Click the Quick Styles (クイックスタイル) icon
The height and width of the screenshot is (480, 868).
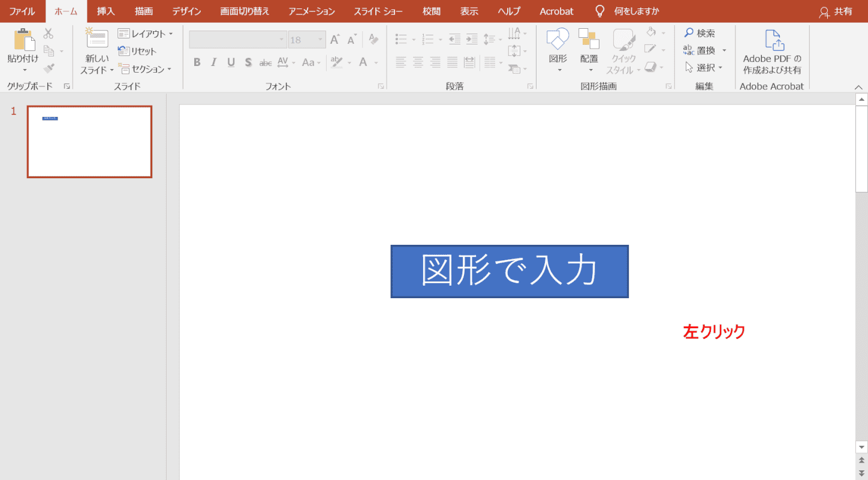623,39
